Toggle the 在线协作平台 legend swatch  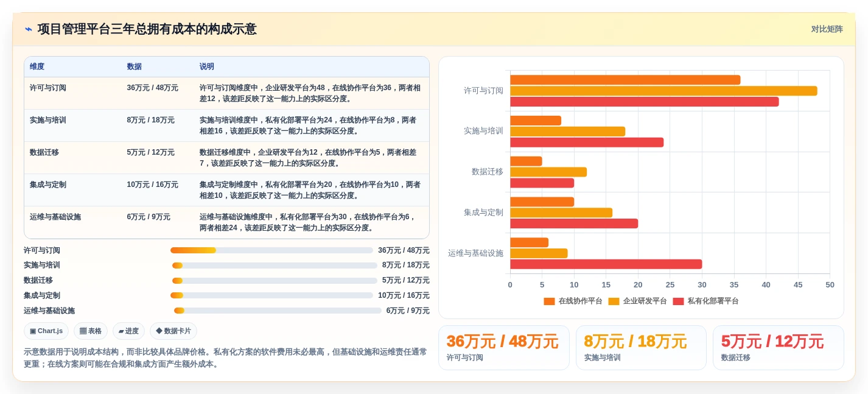(x=549, y=301)
